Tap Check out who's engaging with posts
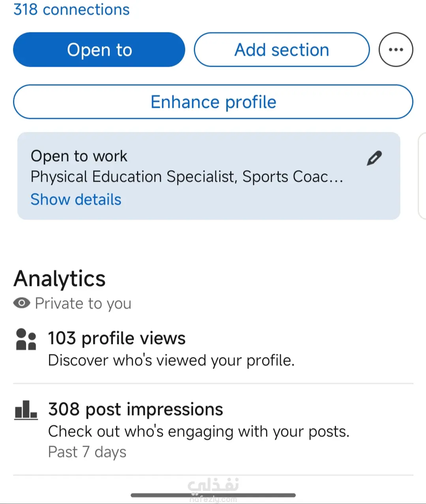426x504 pixels. coord(199,431)
